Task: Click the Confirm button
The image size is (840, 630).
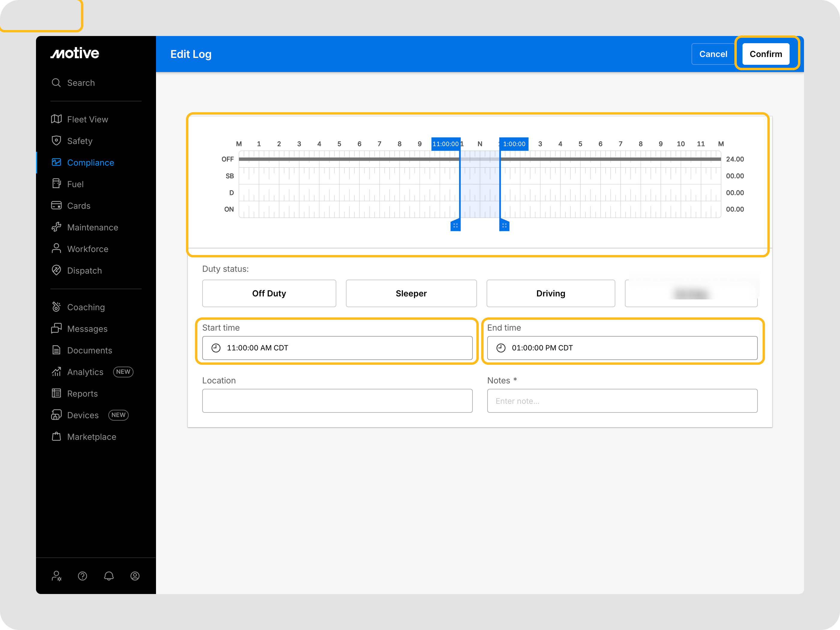Action: click(x=765, y=54)
